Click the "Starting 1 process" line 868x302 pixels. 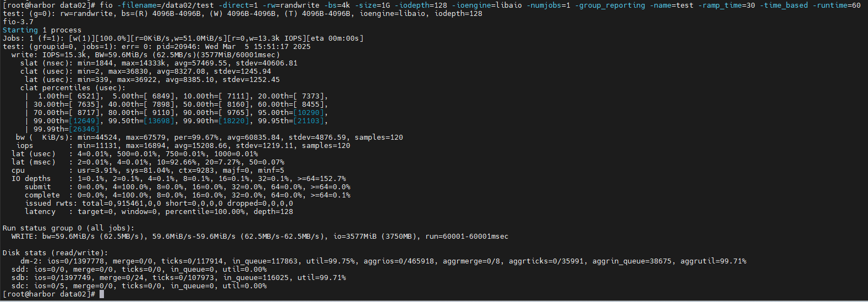tap(42, 30)
